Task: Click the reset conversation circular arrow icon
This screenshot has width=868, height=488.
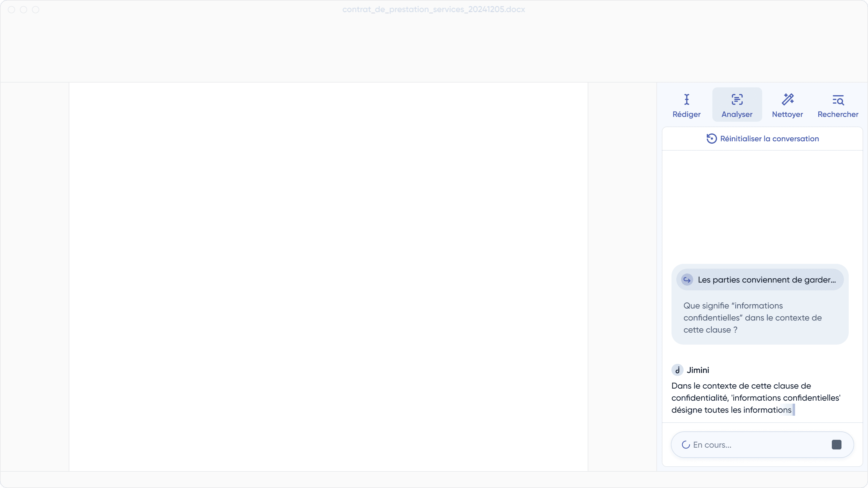Action: (x=711, y=139)
